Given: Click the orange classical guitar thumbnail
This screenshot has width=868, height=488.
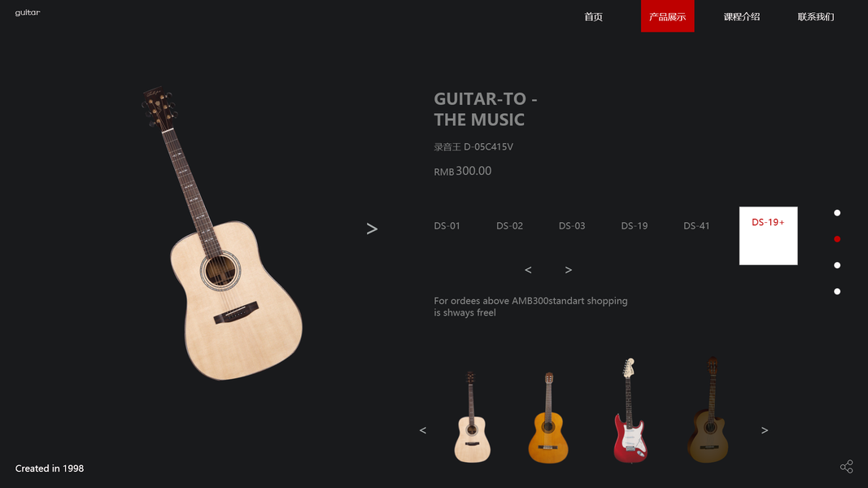Looking at the screenshot, I should coord(548,418).
